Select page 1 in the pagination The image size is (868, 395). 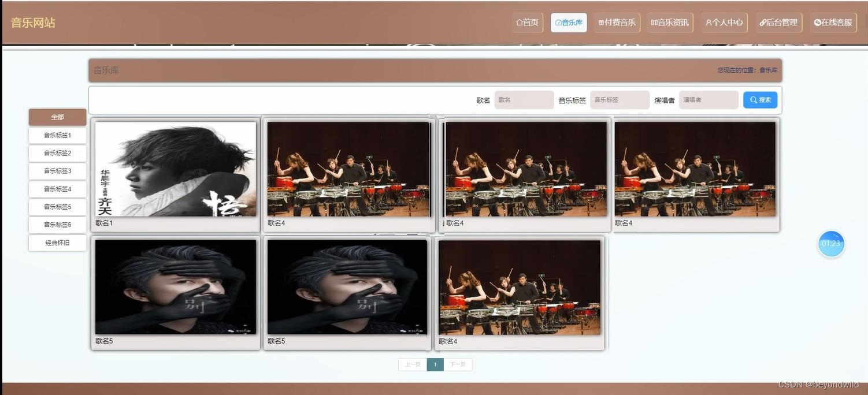(x=435, y=364)
